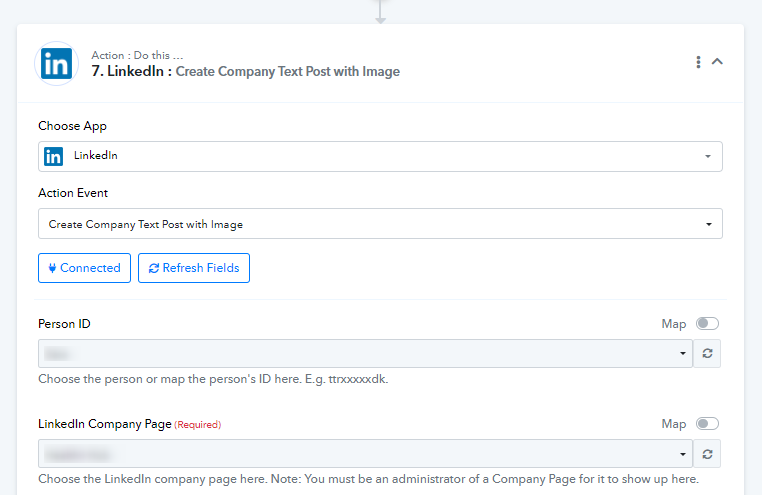This screenshot has width=762, height=495.
Task: Click the large LinkedIn logo in step header
Action: tap(56, 64)
